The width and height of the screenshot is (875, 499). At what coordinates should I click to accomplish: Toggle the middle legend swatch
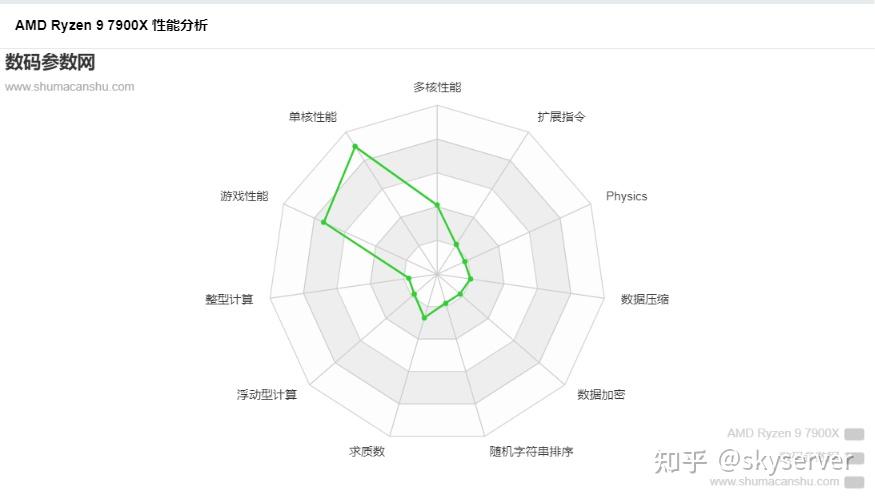pos(854,458)
